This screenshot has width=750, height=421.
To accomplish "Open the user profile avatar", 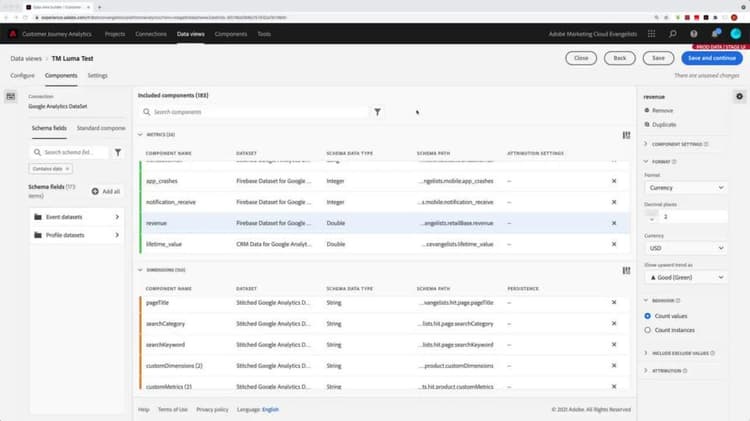I will (736, 33).
